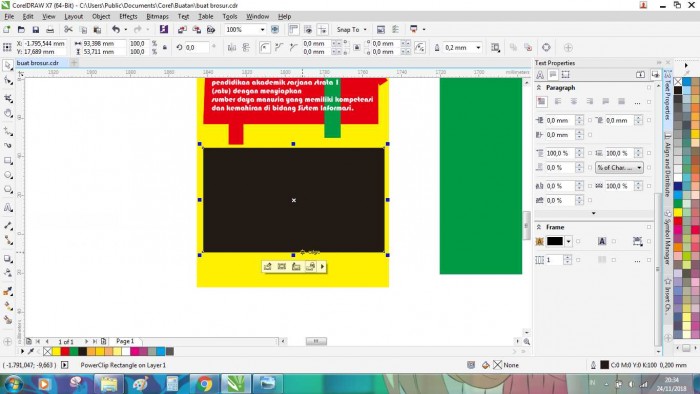The width and height of the screenshot is (700, 394).
Task: Collapse the Frame section
Action: pos(539,227)
